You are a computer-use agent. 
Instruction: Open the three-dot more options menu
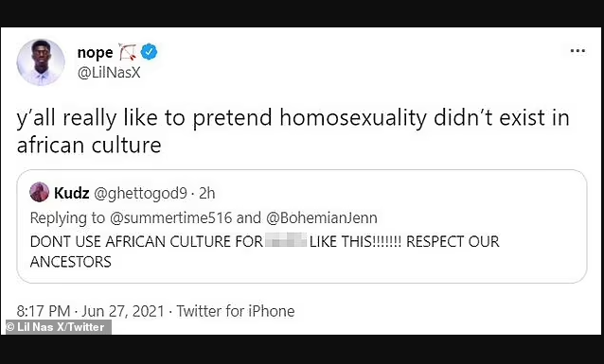click(x=577, y=51)
